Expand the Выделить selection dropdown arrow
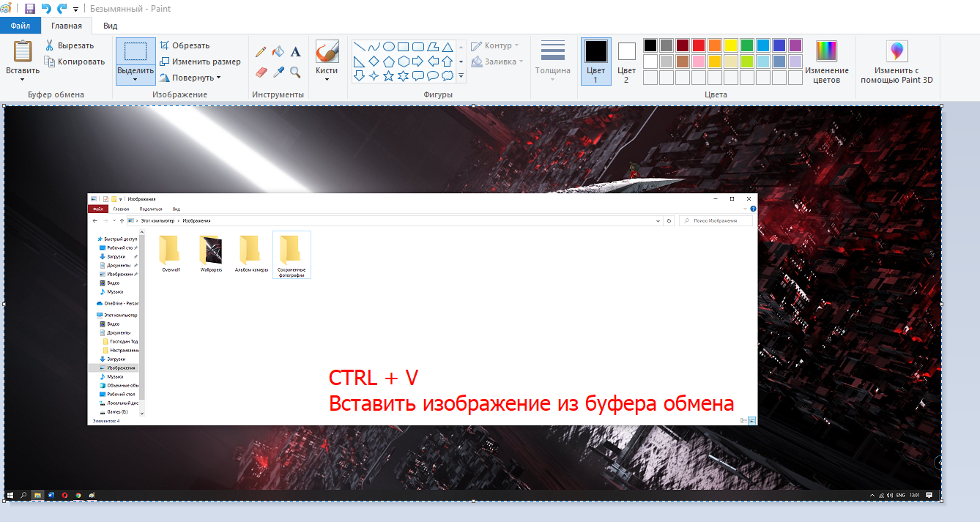 136,80
